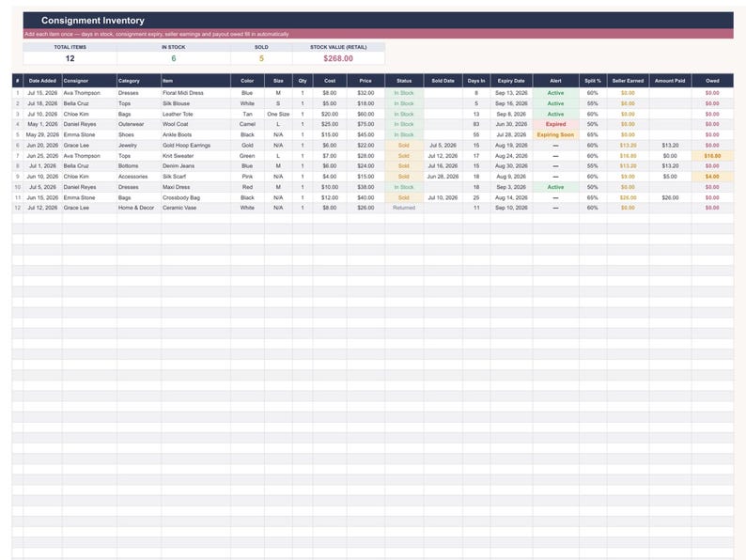This screenshot has width=746, height=560.
Task: Select the In Stock summary value 6
Action: (174, 58)
